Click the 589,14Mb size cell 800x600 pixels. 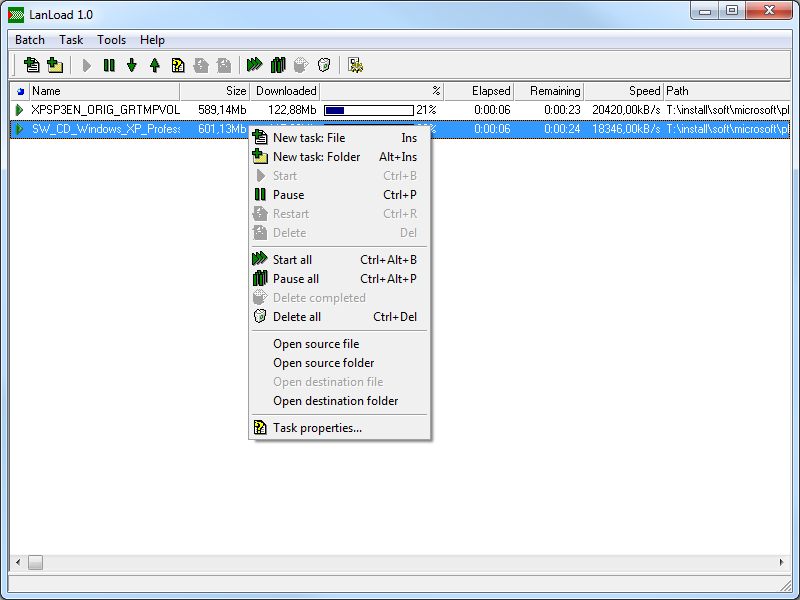222,110
